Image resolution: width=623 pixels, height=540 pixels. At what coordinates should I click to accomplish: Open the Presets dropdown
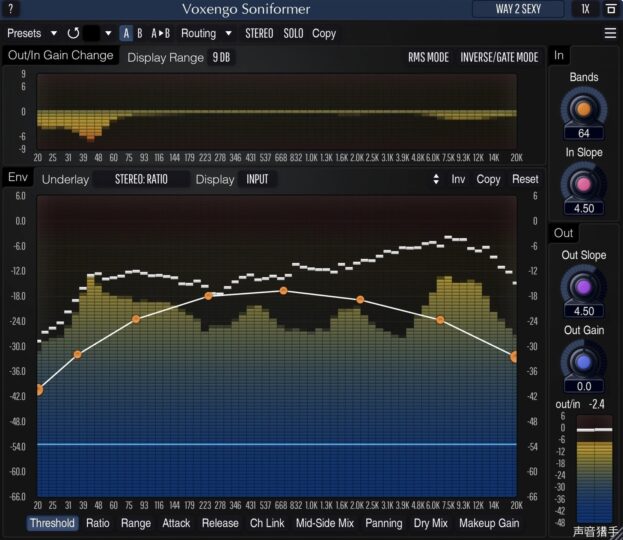tap(32, 33)
